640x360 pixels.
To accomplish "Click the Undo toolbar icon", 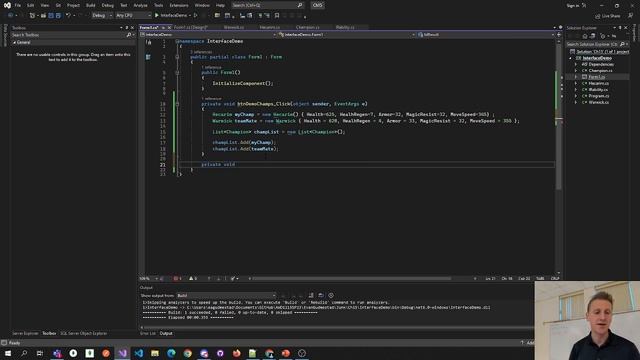I will [x=68, y=16].
